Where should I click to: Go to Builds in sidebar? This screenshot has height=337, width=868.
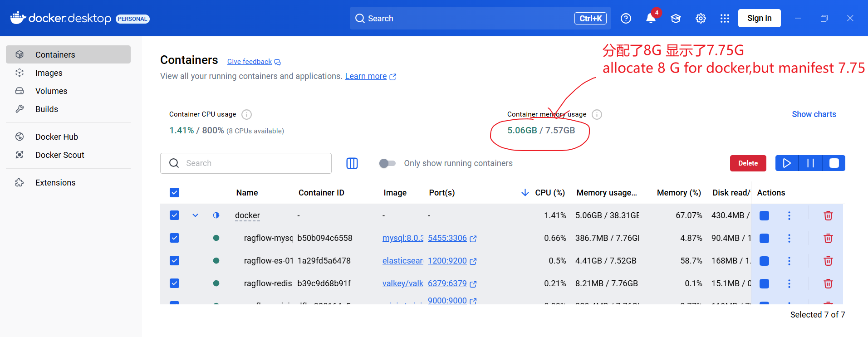click(x=68, y=109)
